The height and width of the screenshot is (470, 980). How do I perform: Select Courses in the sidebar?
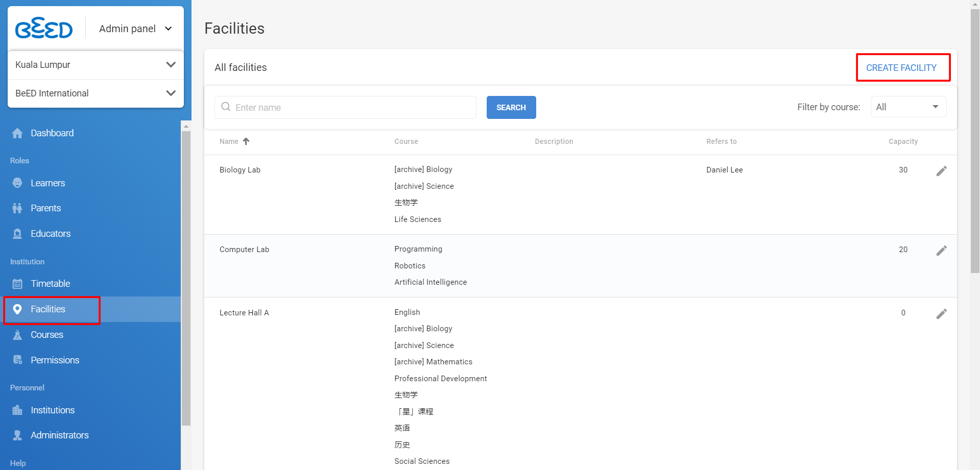(47, 335)
